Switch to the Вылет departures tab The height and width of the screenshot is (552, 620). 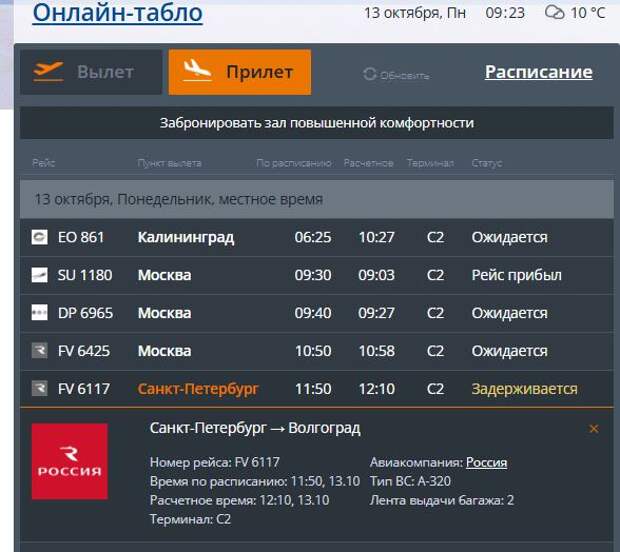tap(91, 72)
